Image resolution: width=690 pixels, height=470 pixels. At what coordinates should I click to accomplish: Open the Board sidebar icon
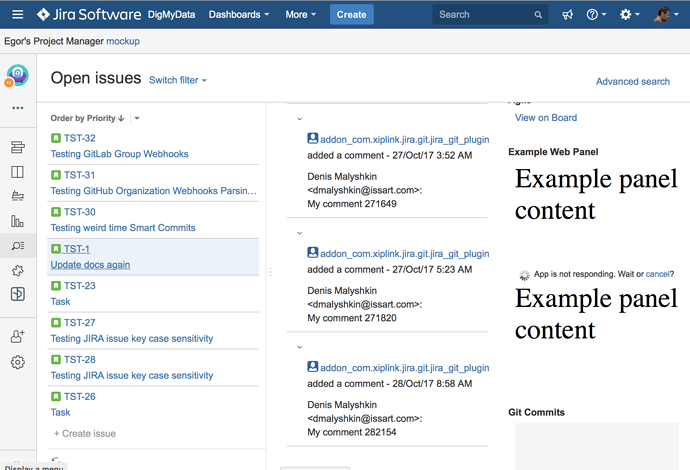(18, 172)
